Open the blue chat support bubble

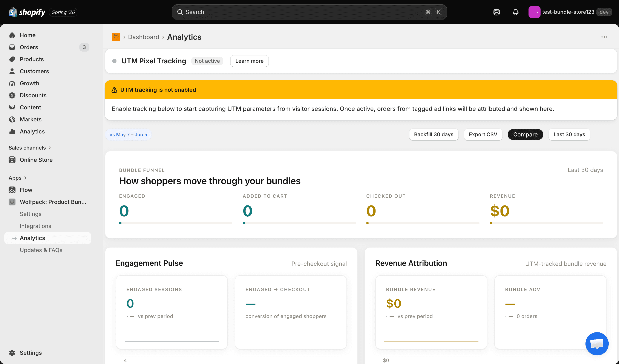point(597,344)
